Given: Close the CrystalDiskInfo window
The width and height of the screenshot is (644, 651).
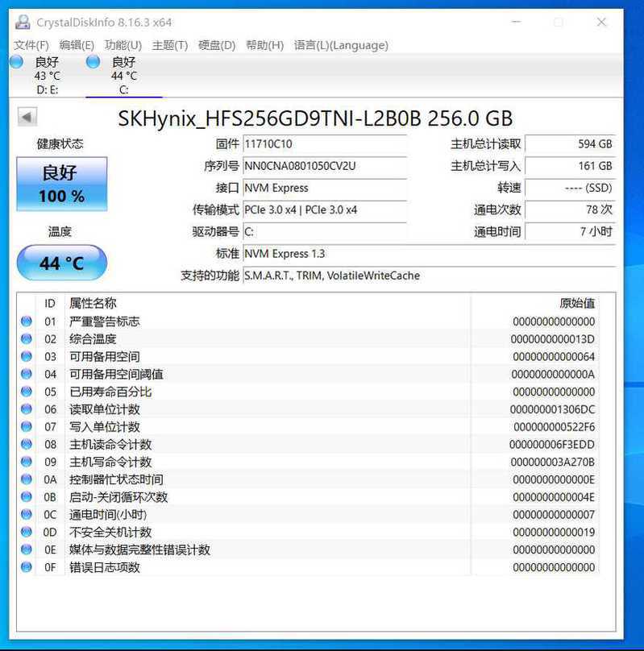Looking at the screenshot, I should coord(601,22).
